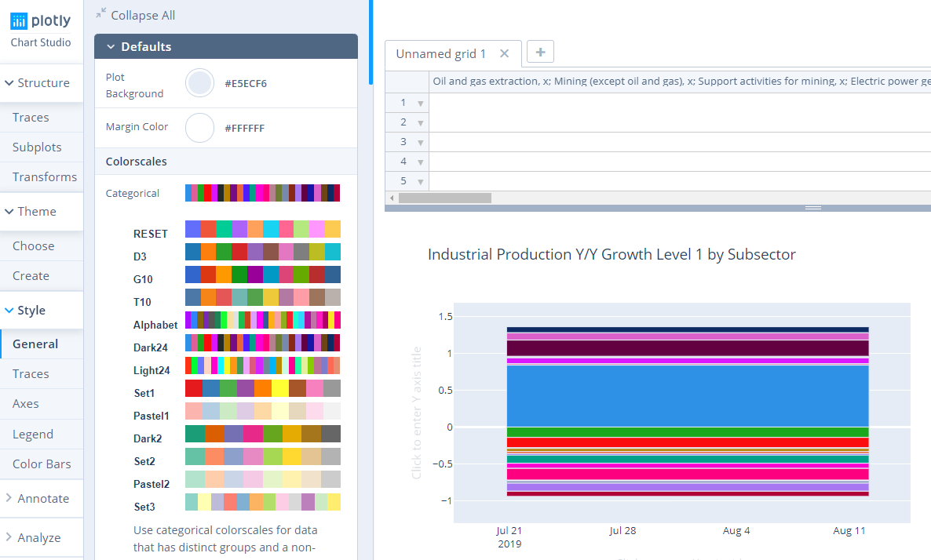Click the Plotly Chart Studio logo
Viewport: 931px width, 560px height.
pos(41,30)
